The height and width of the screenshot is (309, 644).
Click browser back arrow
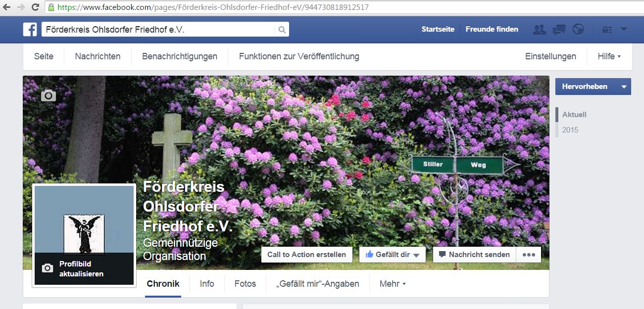7,7
